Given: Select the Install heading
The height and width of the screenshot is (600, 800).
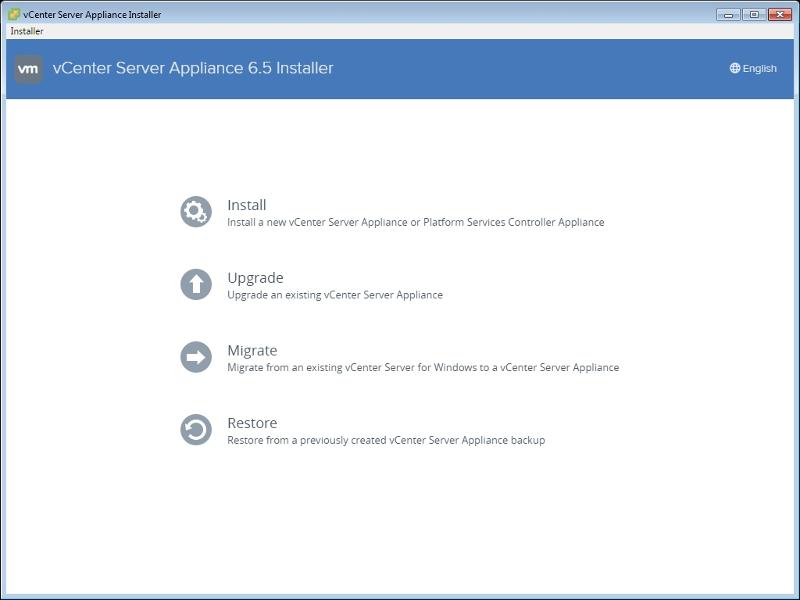Looking at the screenshot, I should coord(246,205).
